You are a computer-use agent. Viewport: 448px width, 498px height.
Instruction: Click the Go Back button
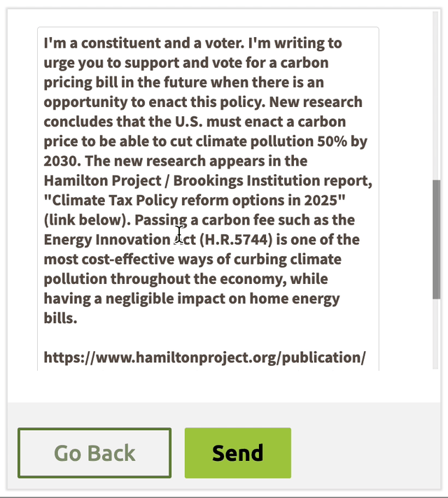coord(94,453)
